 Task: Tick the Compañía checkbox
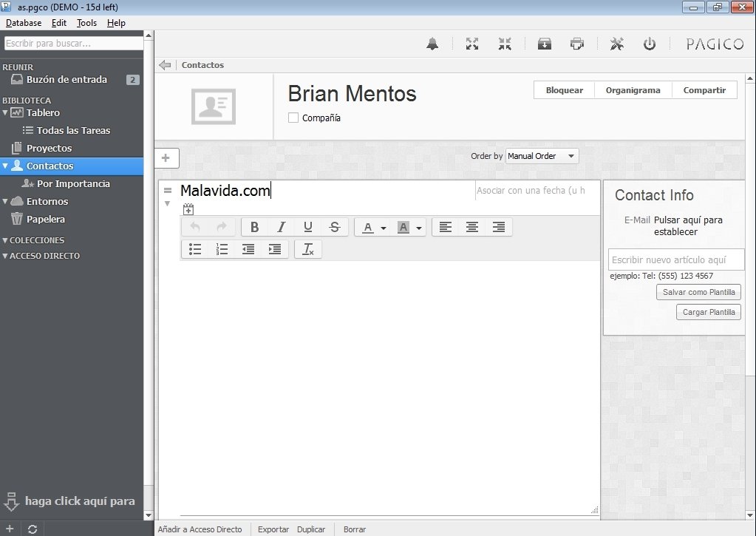(x=293, y=118)
